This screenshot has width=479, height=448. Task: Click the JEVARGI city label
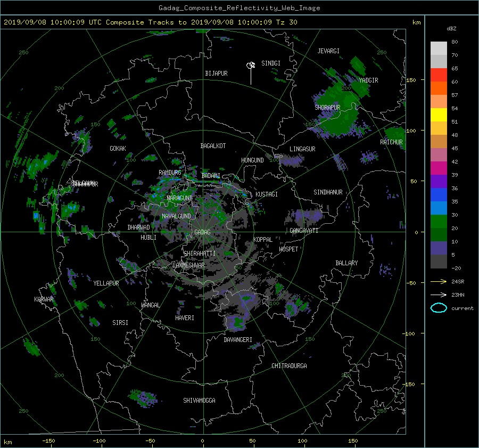pos(328,51)
